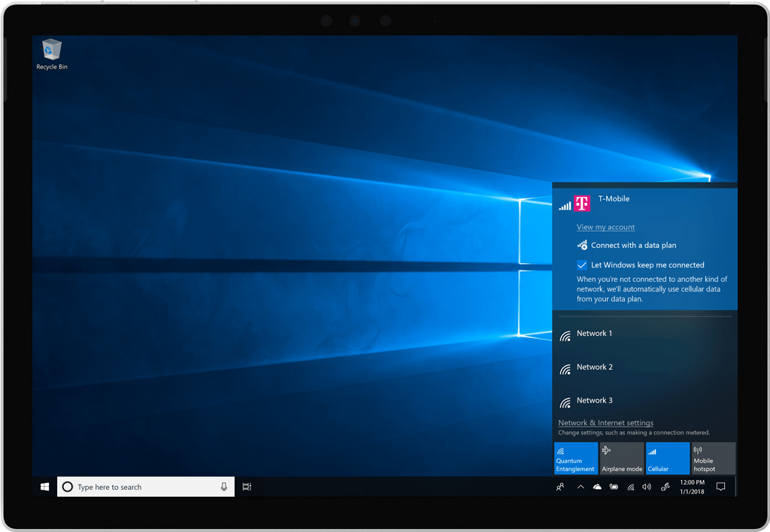The height and width of the screenshot is (532, 770).
Task: Click the Windows Start button
Action: pyautogui.click(x=44, y=487)
